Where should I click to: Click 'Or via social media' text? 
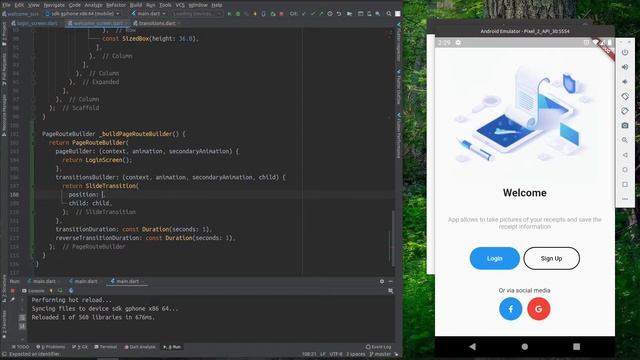pyautogui.click(x=524, y=290)
